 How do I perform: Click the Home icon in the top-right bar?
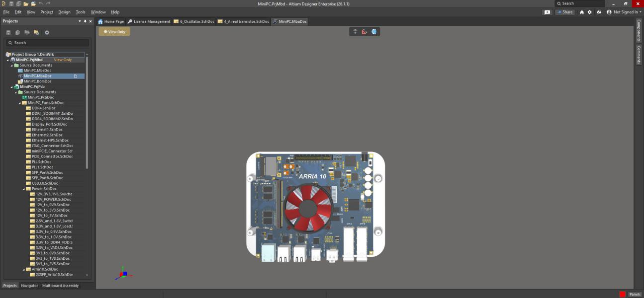[582, 12]
